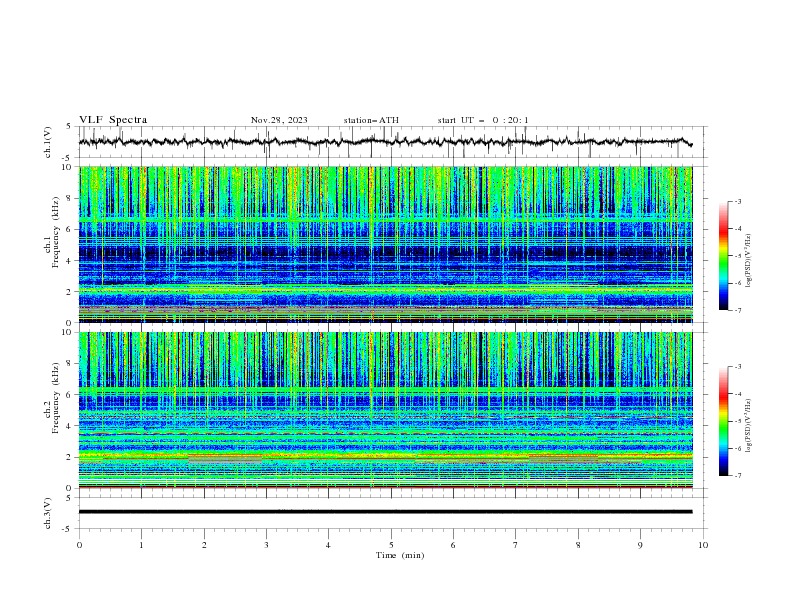
Task: Click the ch.3 voltage waveform trace
Action: pos(385,512)
